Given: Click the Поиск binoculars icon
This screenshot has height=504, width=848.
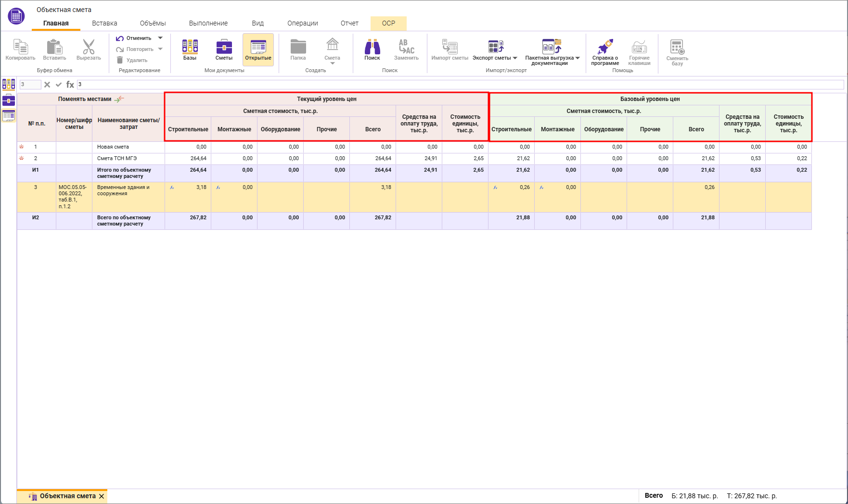Looking at the screenshot, I should 372,47.
